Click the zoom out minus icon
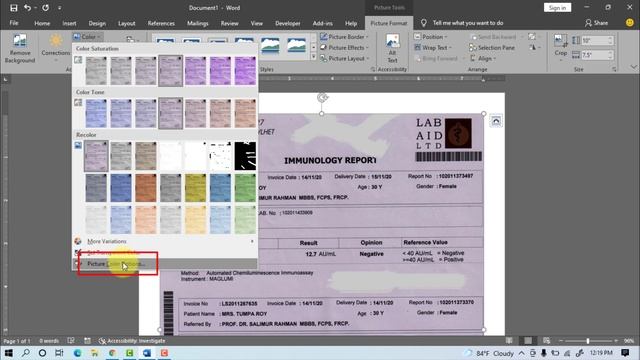Screen dimensions: 640x360 tap(560, 340)
